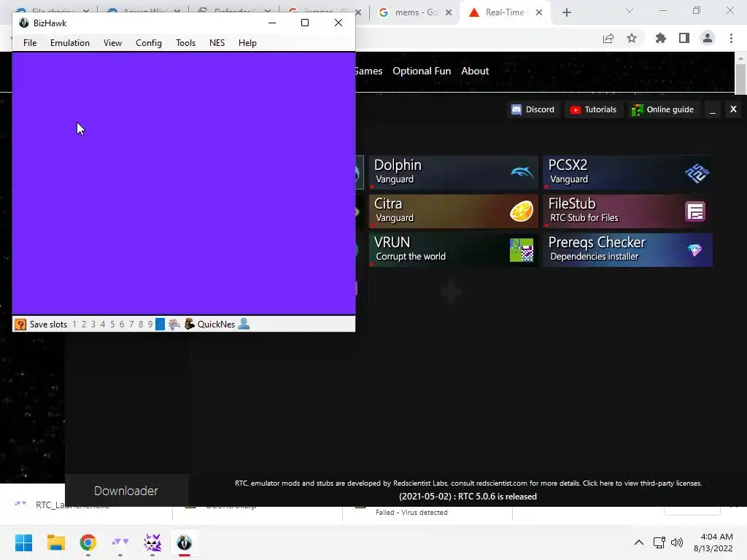Select save slot 6
The height and width of the screenshot is (560, 747).
coord(122,324)
